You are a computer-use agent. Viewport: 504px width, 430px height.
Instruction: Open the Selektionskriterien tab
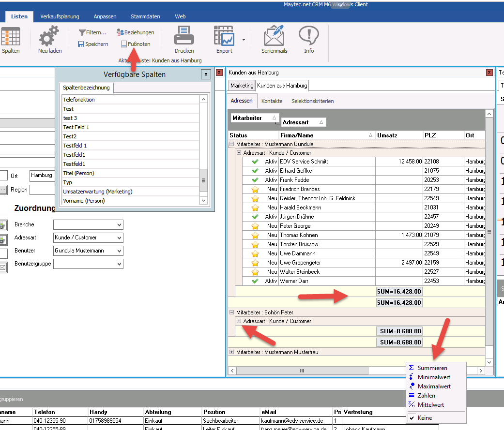click(312, 101)
